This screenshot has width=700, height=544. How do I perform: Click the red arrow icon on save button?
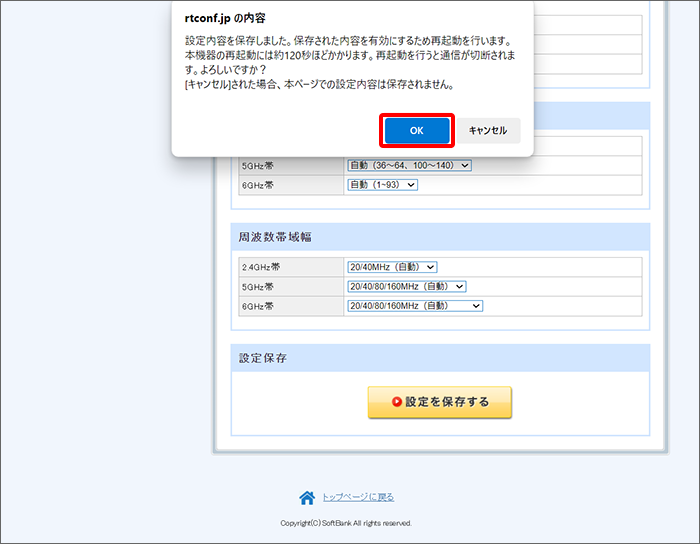397,402
